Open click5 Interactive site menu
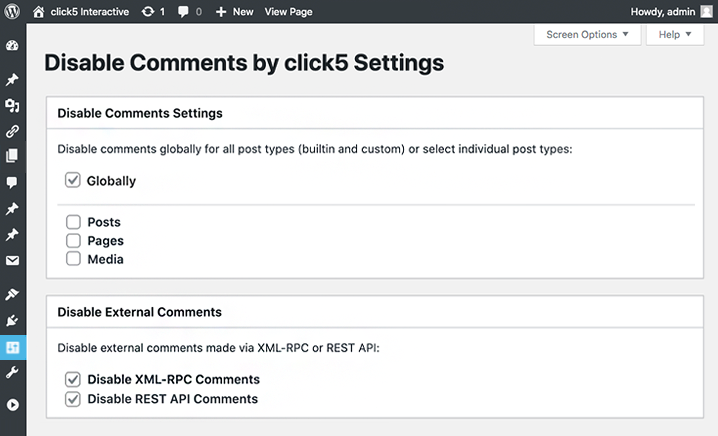The image size is (718, 436). coord(90,12)
